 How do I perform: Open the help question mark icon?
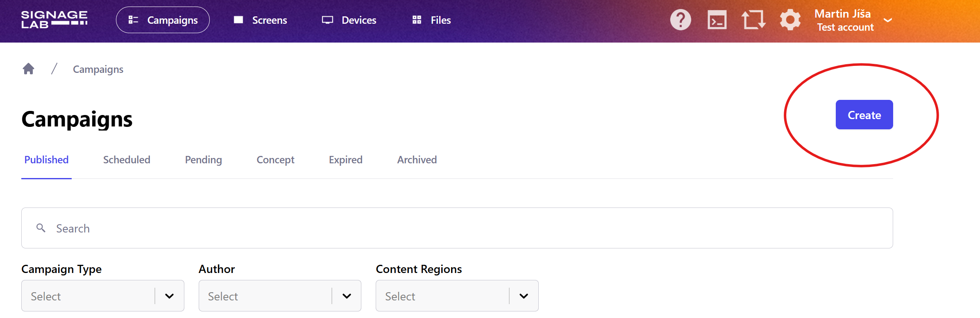click(681, 20)
